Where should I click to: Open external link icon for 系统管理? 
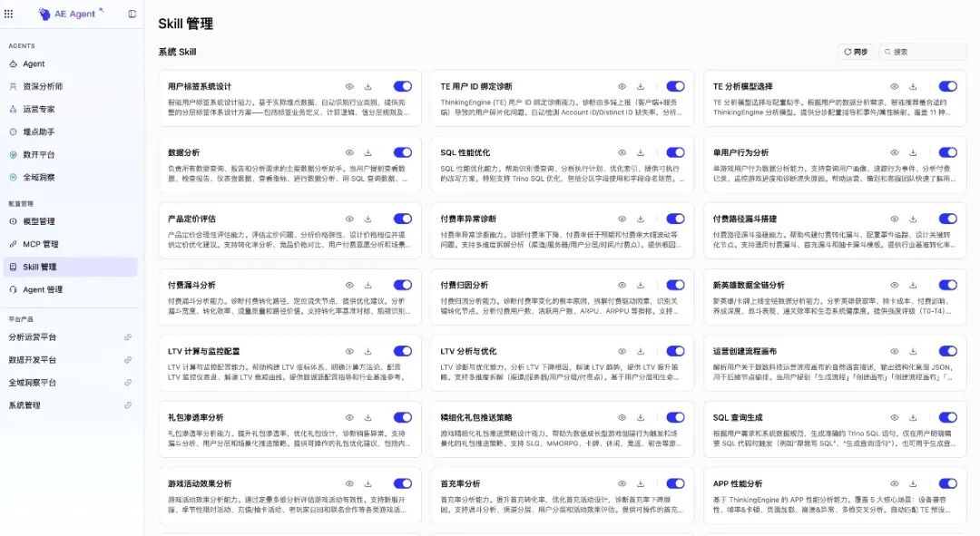pyautogui.click(x=128, y=405)
